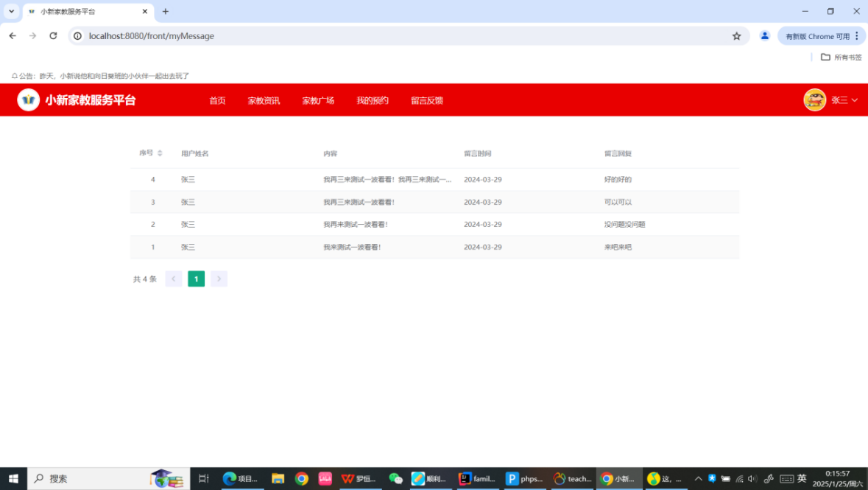Reload the current page
This screenshot has width=868, height=490.
[x=53, y=35]
